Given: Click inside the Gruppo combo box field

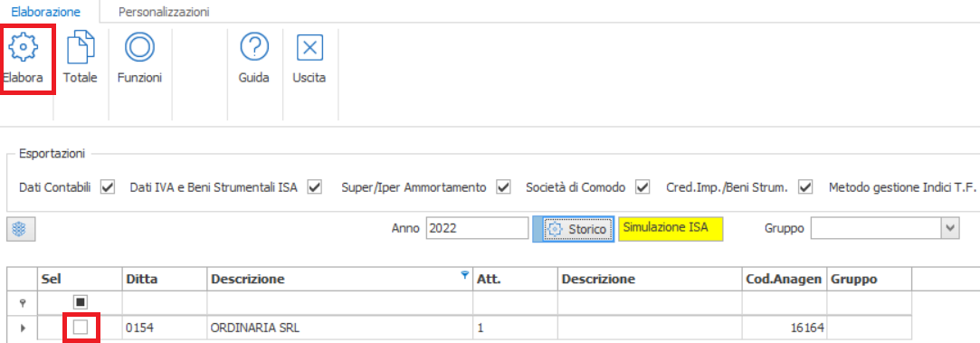Looking at the screenshot, I should [876, 228].
